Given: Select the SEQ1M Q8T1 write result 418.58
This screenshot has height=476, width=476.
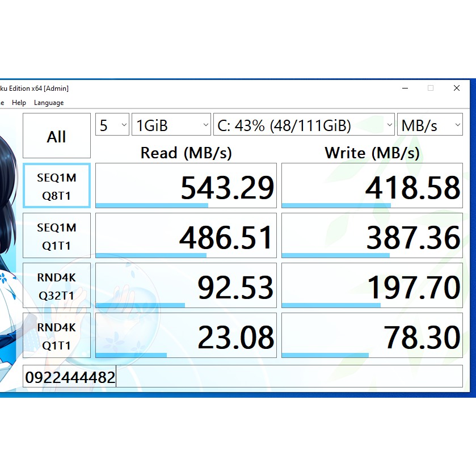Looking at the screenshot, I should coord(372,185).
